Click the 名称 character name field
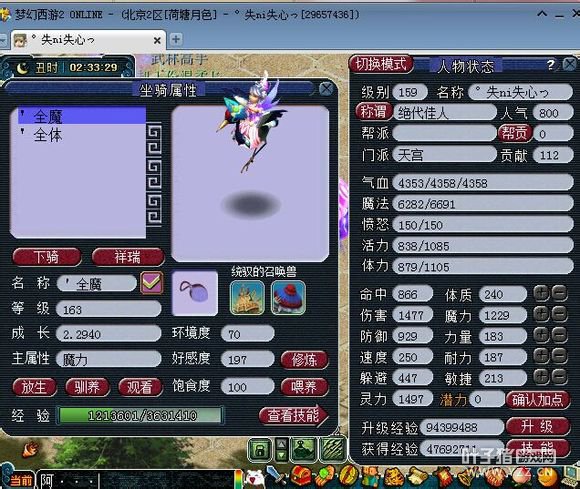580x489 pixels. [x=521, y=92]
